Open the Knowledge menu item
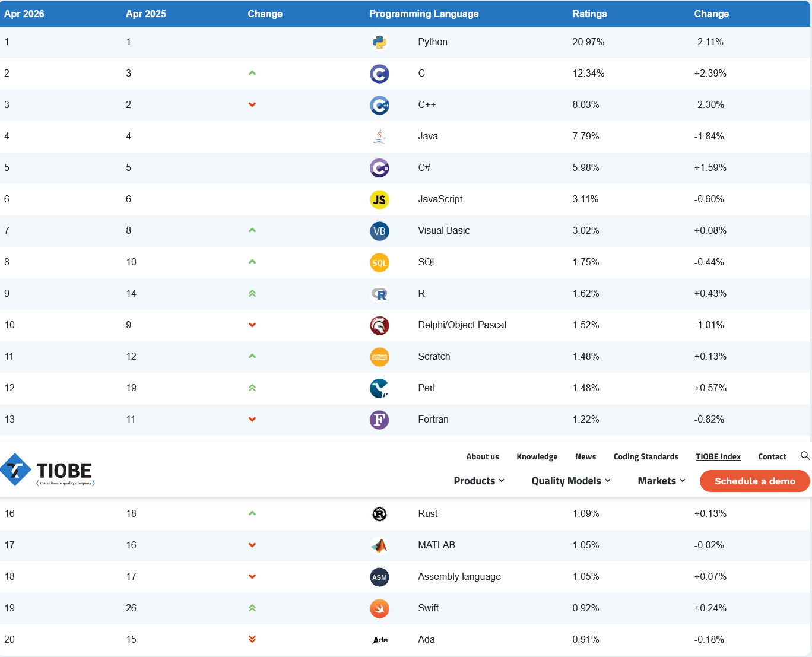812x657 pixels. tap(537, 456)
